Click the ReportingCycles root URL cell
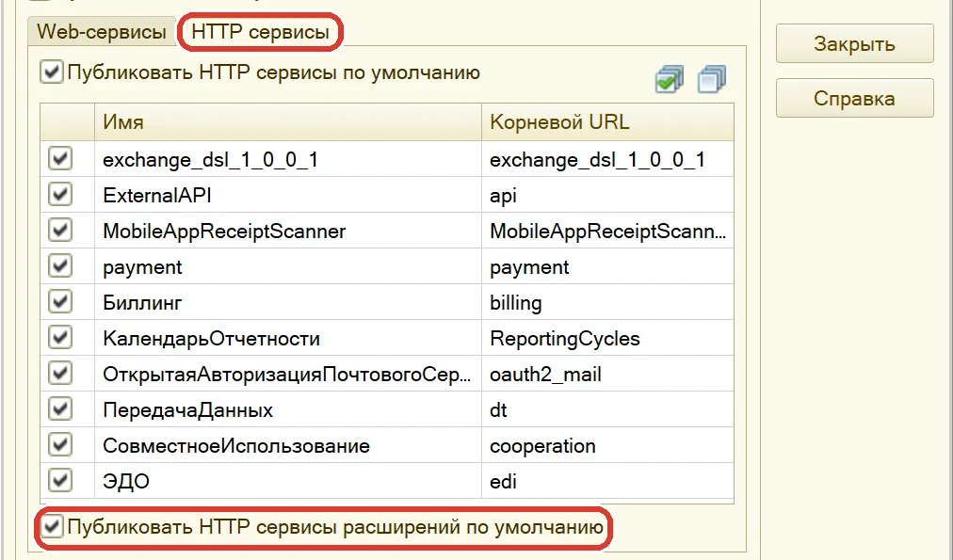The height and width of the screenshot is (560, 953). [x=607, y=338]
